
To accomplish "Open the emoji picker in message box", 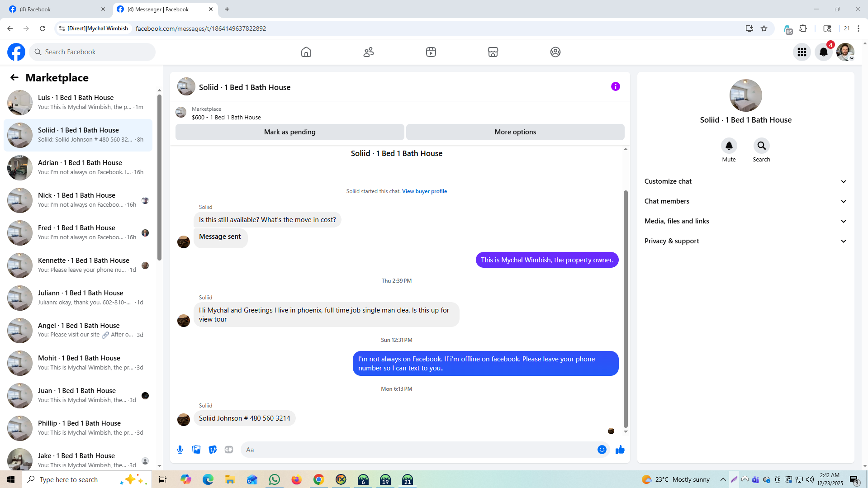I will click(x=602, y=450).
